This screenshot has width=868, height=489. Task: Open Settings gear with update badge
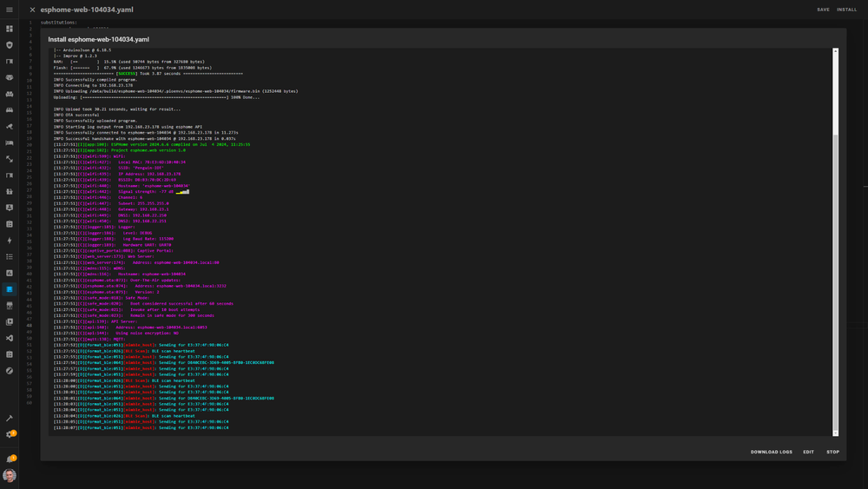[10, 435]
